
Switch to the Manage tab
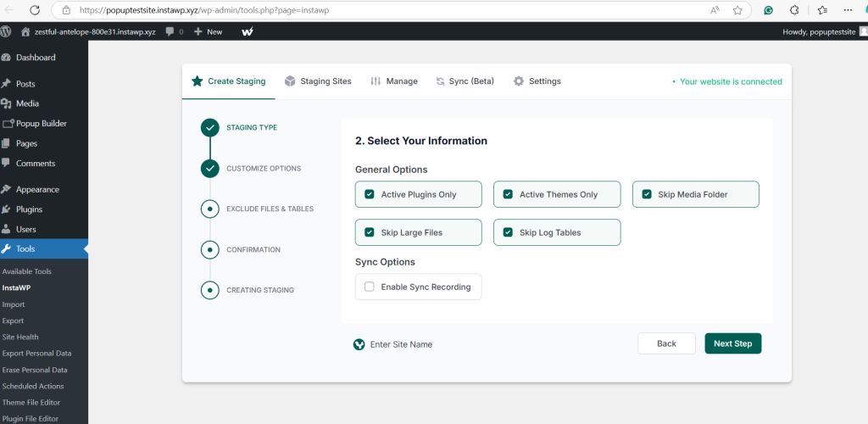click(x=393, y=81)
